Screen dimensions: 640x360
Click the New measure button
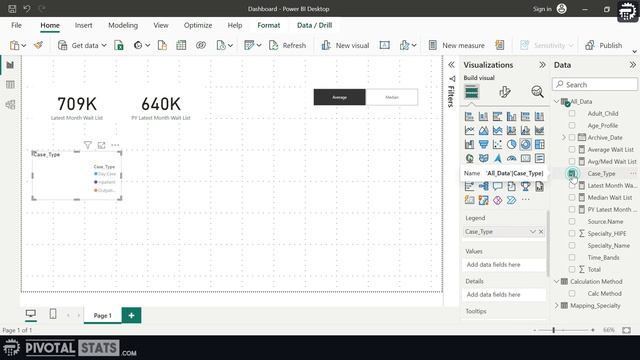coord(457,45)
